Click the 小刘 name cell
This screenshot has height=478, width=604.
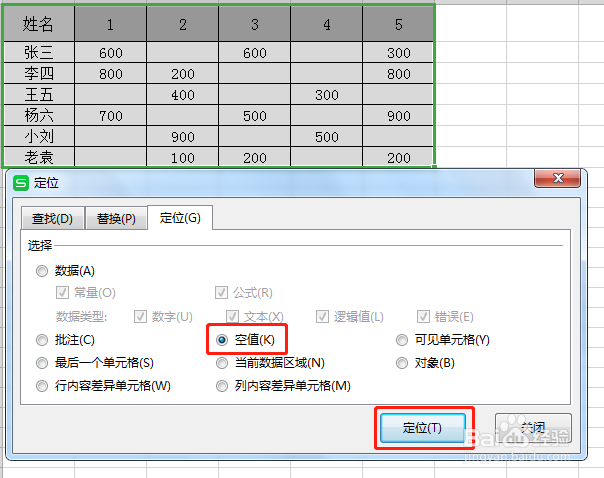coord(39,136)
